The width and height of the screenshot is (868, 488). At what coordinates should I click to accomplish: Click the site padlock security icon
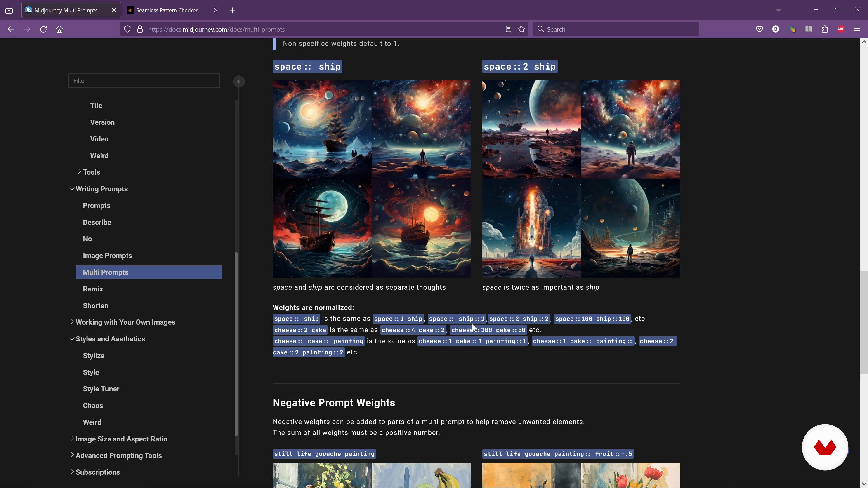(140, 29)
